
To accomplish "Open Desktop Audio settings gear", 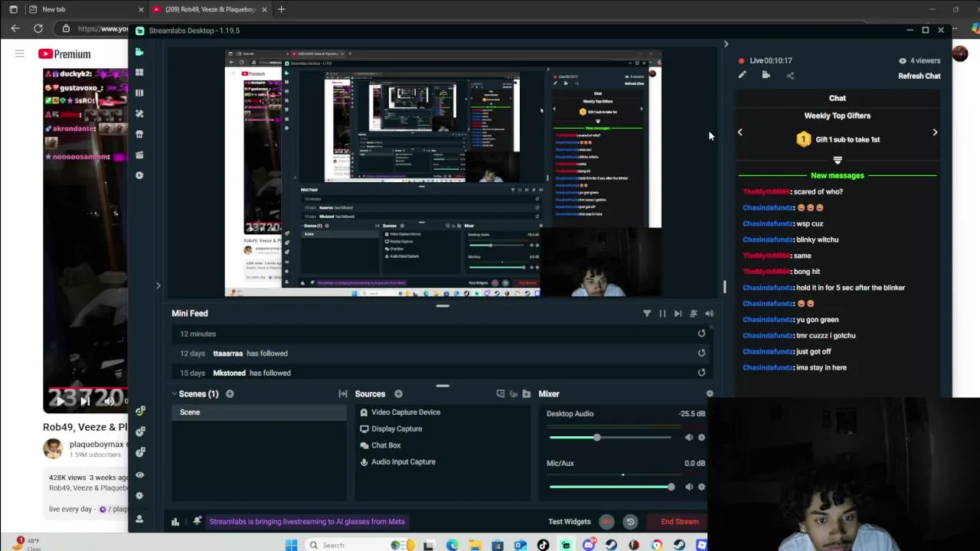I will pyautogui.click(x=701, y=438).
